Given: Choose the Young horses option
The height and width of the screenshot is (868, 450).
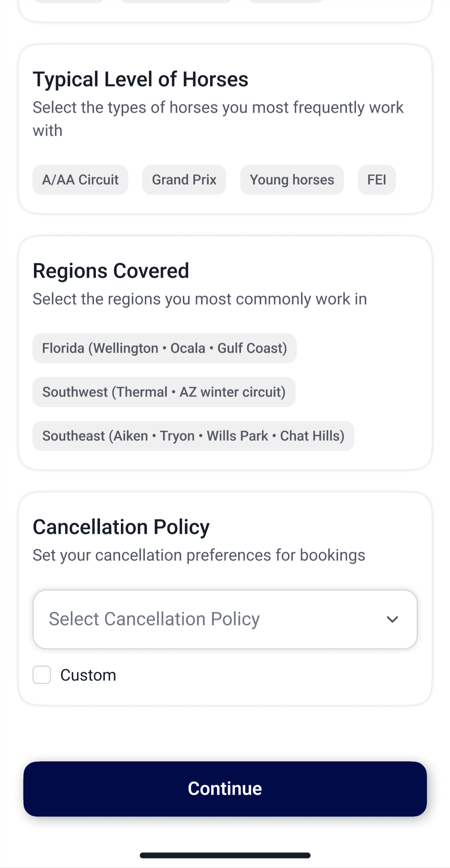Looking at the screenshot, I should point(292,180).
